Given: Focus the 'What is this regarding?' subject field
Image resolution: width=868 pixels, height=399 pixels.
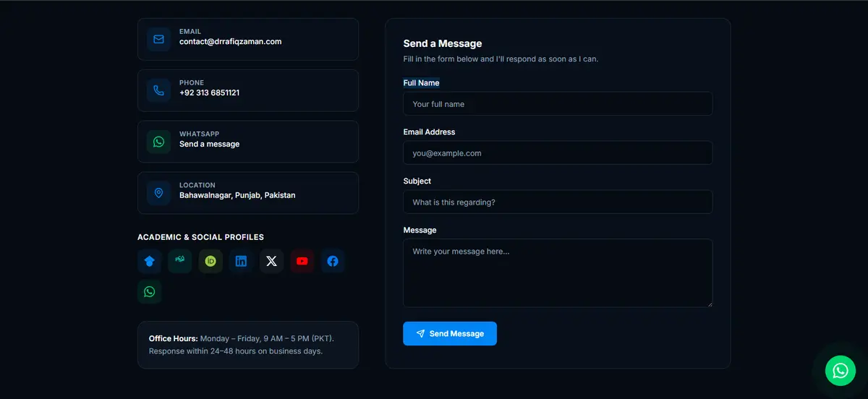Looking at the screenshot, I should coord(558,202).
